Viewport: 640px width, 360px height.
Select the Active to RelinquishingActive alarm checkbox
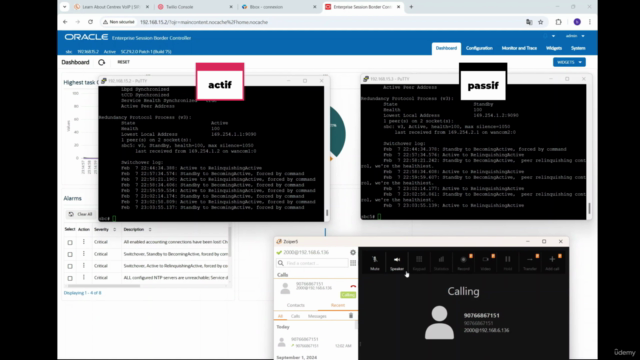pyautogui.click(x=70, y=266)
